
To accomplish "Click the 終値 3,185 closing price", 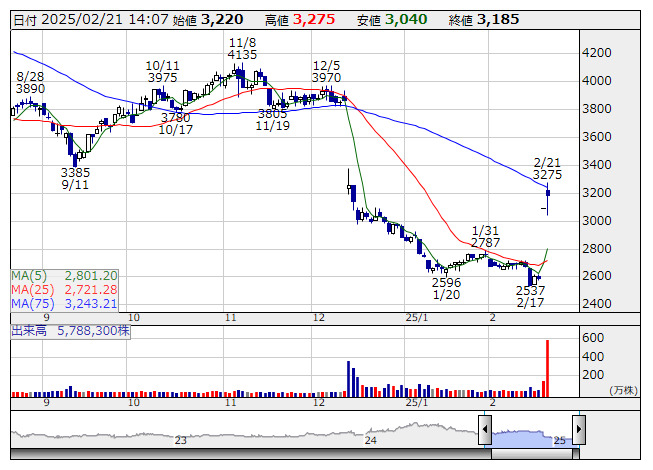I will coord(484,20).
